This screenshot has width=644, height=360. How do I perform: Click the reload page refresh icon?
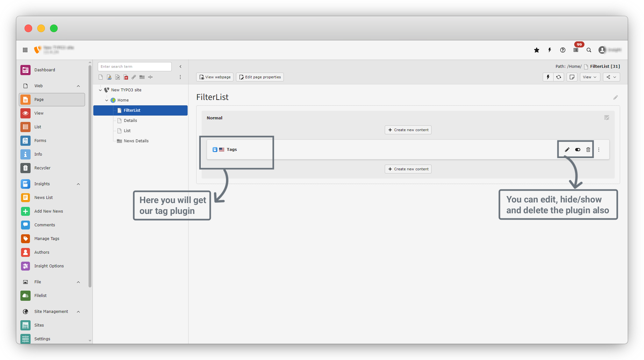point(559,77)
